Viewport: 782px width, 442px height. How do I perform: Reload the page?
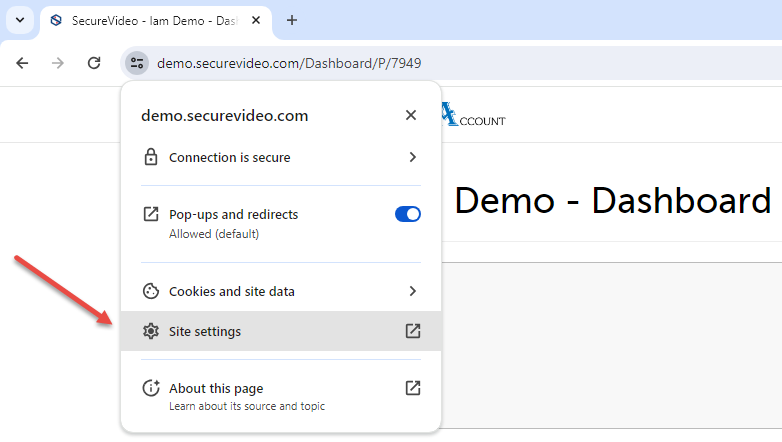[x=94, y=63]
